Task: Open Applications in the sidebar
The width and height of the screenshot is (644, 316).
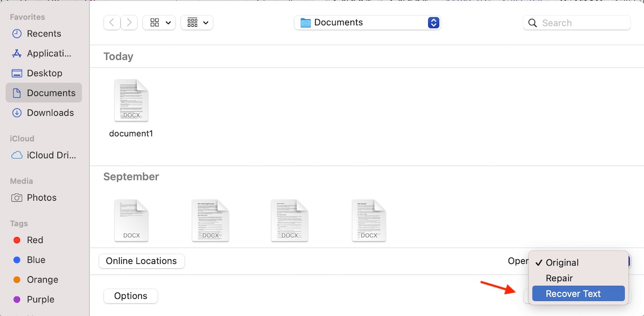Action: point(44,53)
